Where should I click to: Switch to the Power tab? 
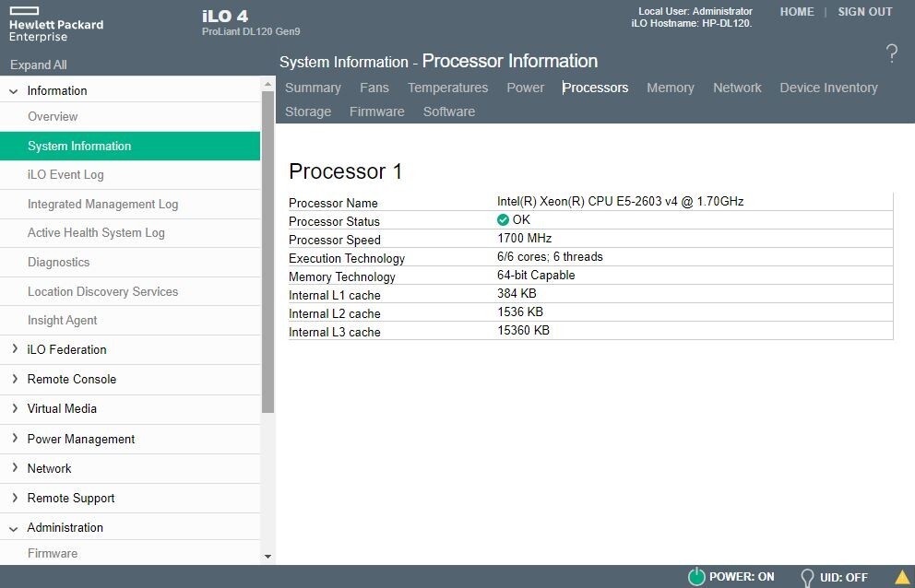tap(525, 88)
